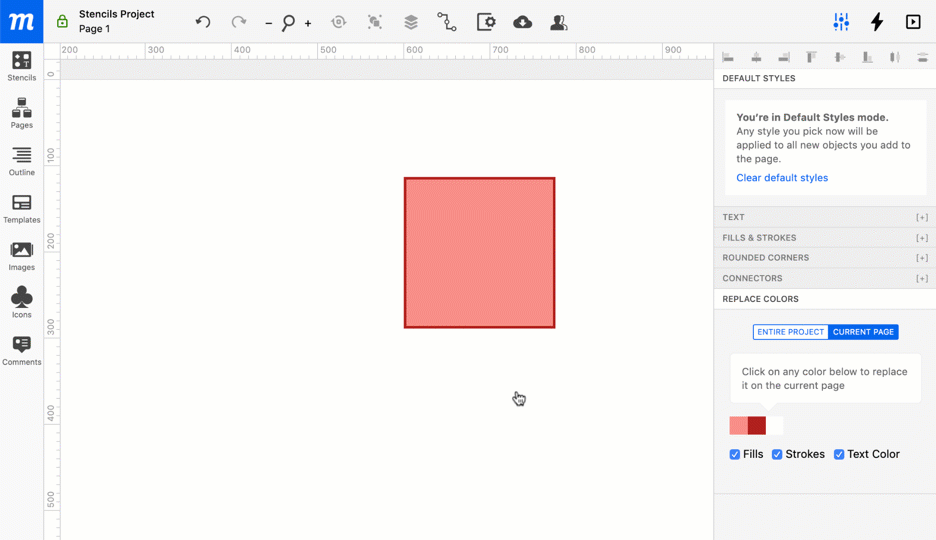Viewport: 936px width, 540px height.
Task: Expand the Text section
Action: 825,217
